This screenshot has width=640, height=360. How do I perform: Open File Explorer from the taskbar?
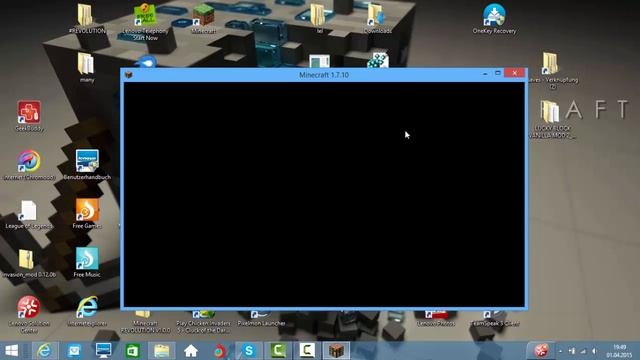162,351
